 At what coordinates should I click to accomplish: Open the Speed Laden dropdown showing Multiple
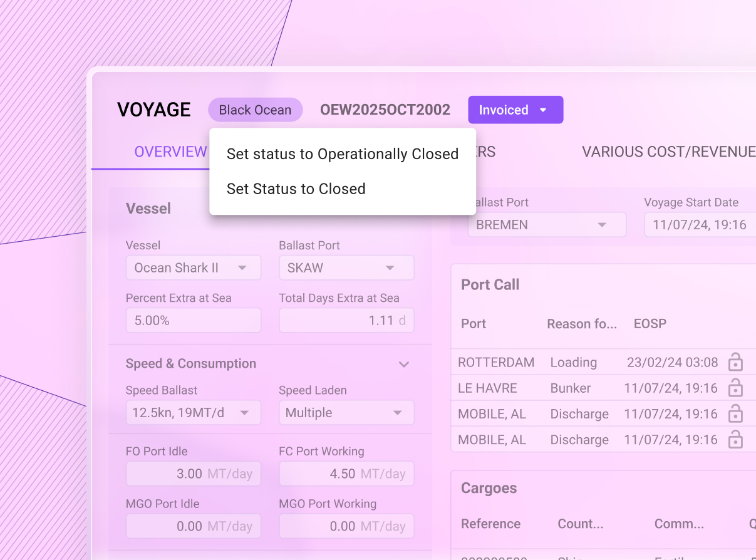(346, 413)
